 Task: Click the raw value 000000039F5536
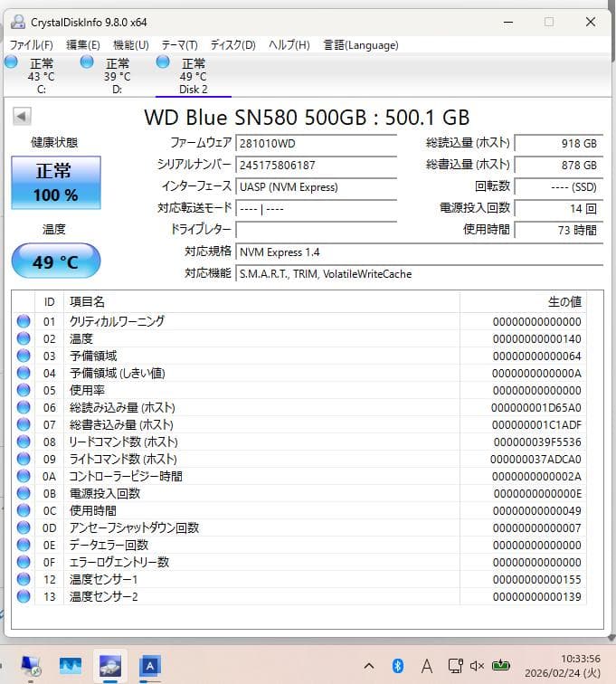(537, 442)
